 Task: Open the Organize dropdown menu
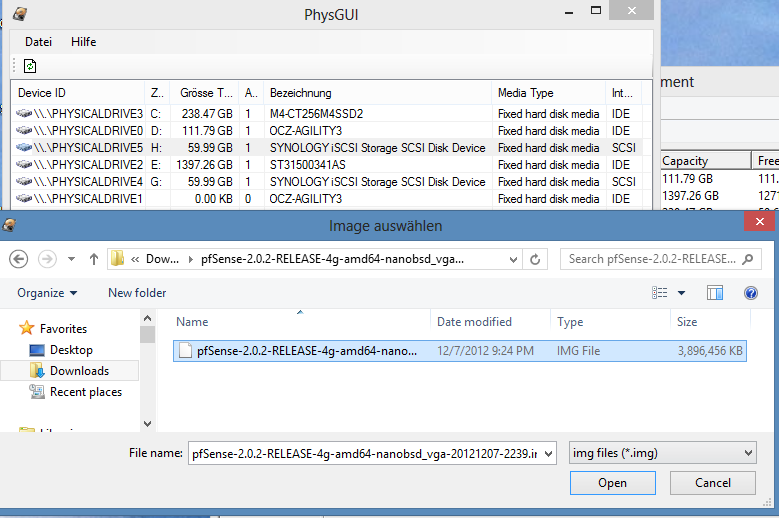point(47,293)
